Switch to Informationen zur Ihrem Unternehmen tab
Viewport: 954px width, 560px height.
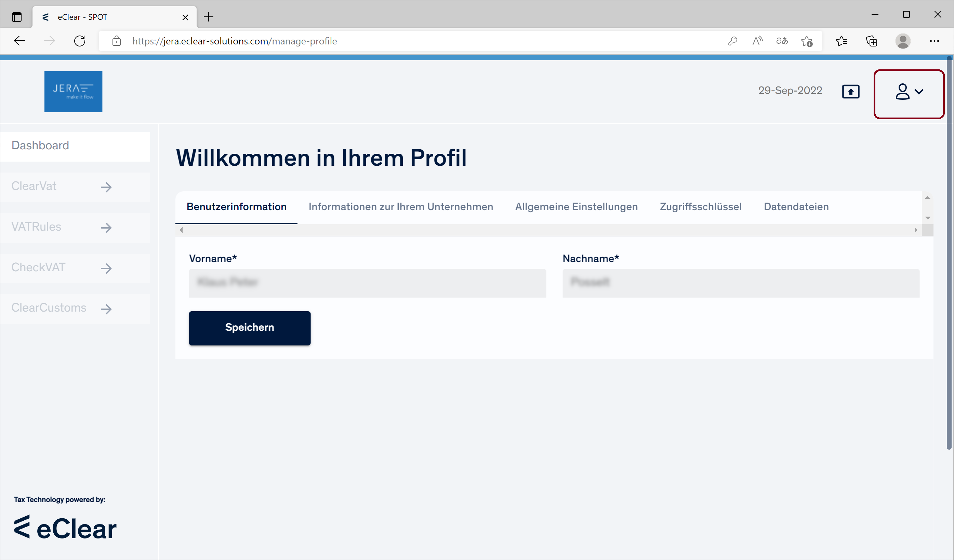click(x=400, y=207)
